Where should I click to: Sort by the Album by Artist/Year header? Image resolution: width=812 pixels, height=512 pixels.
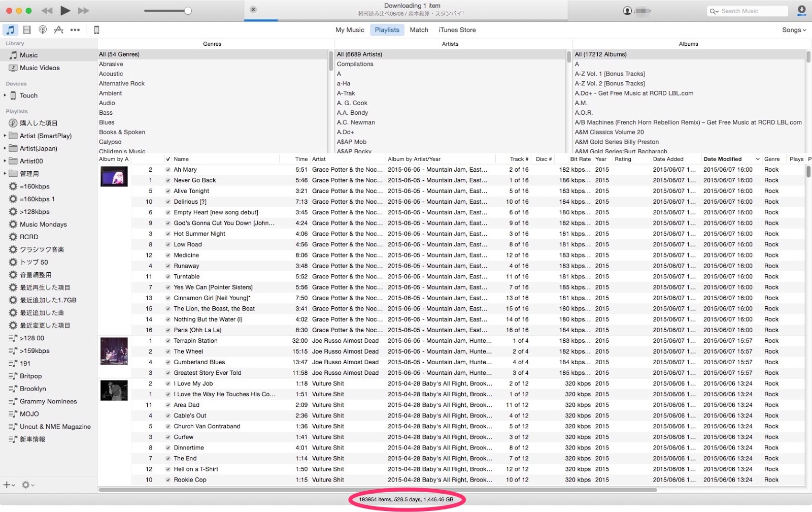tap(414, 159)
